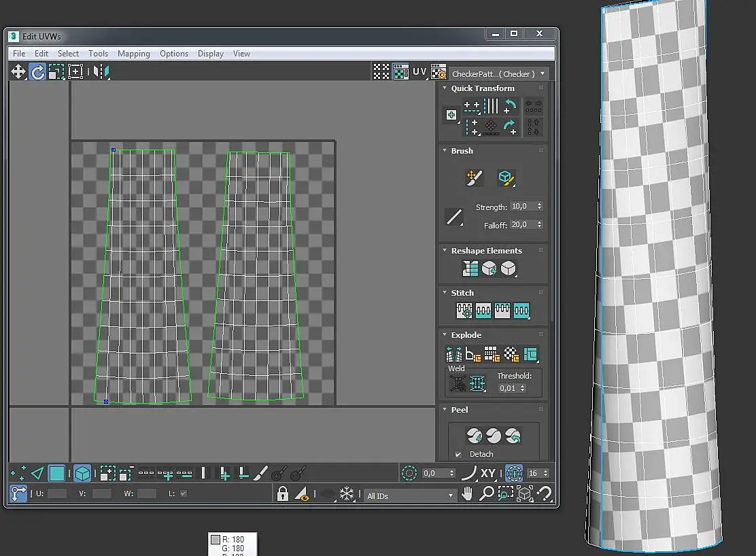Click the Mirror horizontal tool

click(x=101, y=71)
